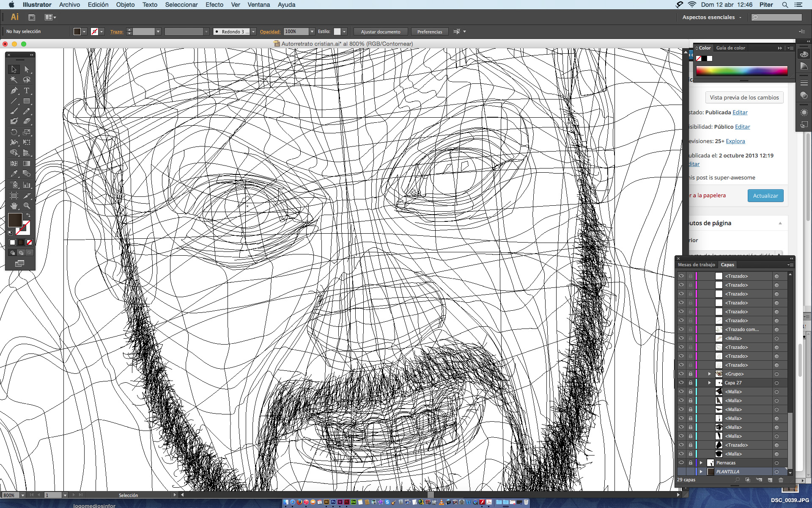812x508 pixels.
Task: Select the Pen tool
Action: point(14,91)
